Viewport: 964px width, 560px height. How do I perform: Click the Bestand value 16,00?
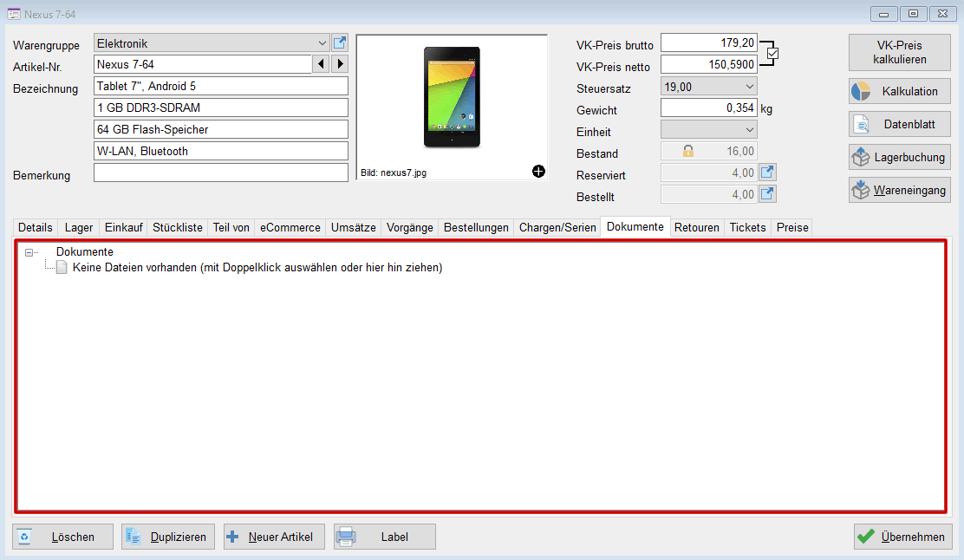pos(740,151)
